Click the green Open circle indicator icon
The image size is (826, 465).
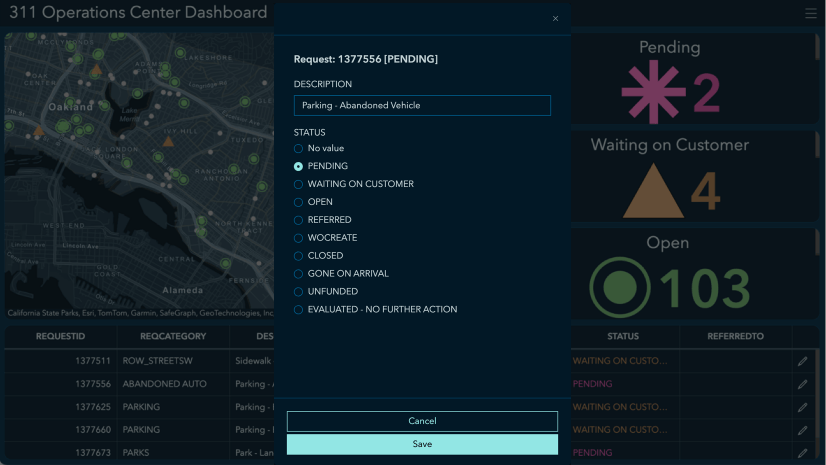pyautogui.click(x=620, y=288)
